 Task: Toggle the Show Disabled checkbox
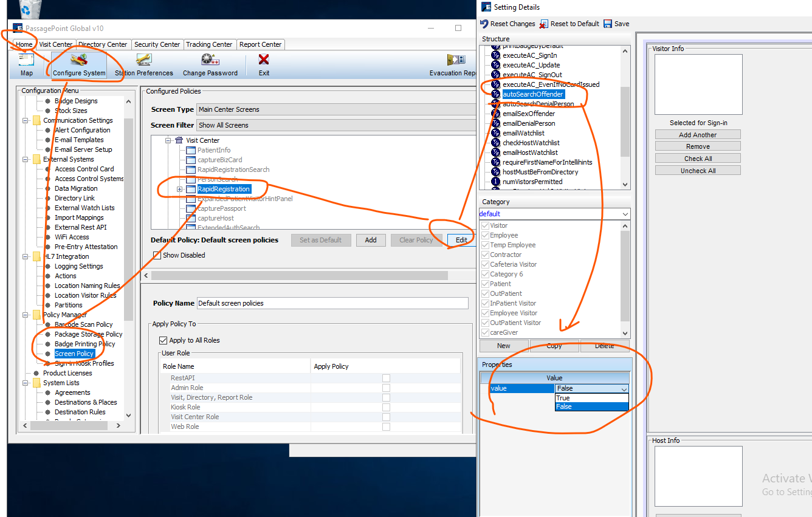coord(157,255)
